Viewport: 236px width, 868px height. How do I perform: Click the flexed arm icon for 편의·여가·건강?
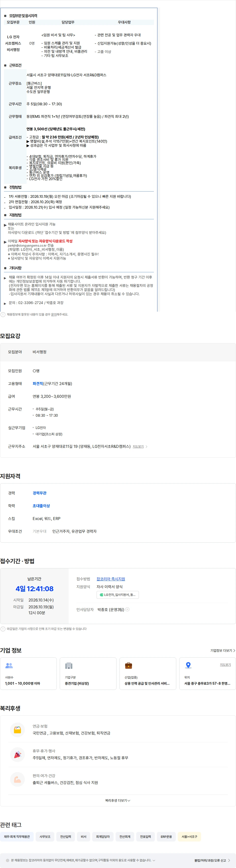(x=17, y=779)
